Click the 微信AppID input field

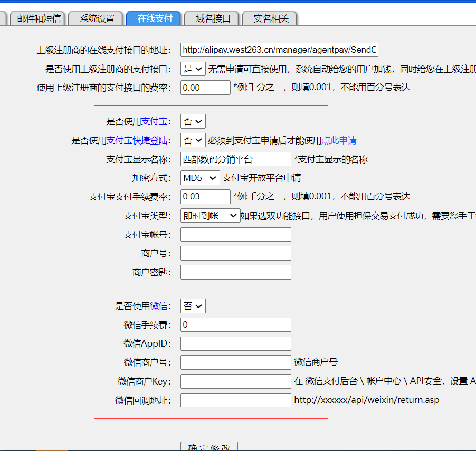coord(235,343)
